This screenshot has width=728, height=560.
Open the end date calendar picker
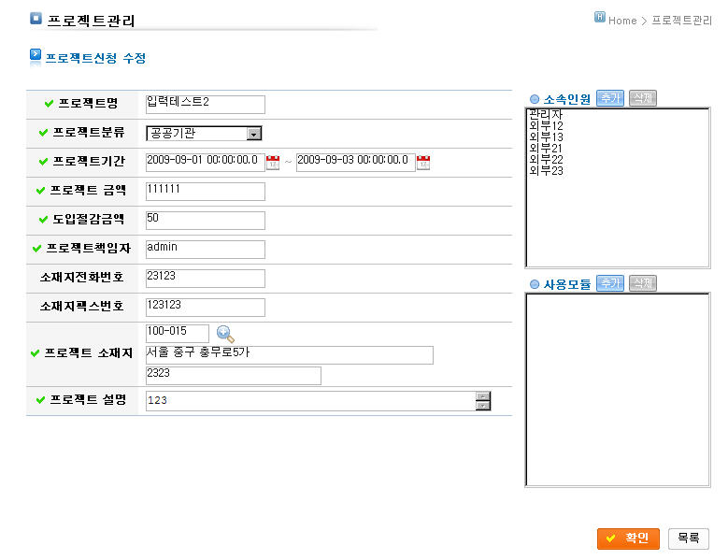coord(422,163)
